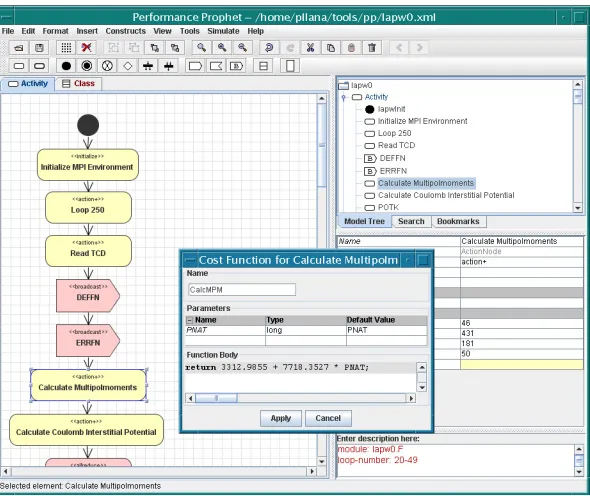590x496 pixels.
Task: Open the Tools menu
Action: click(x=189, y=31)
